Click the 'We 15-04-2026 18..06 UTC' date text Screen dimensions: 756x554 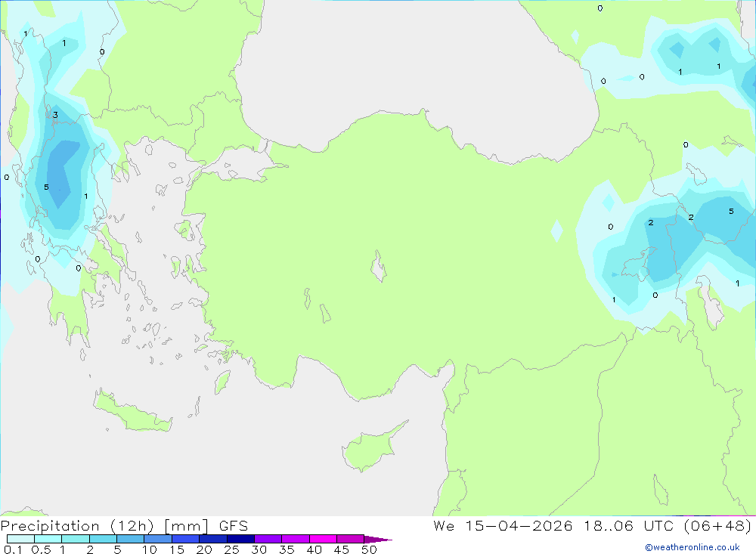(553, 525)
